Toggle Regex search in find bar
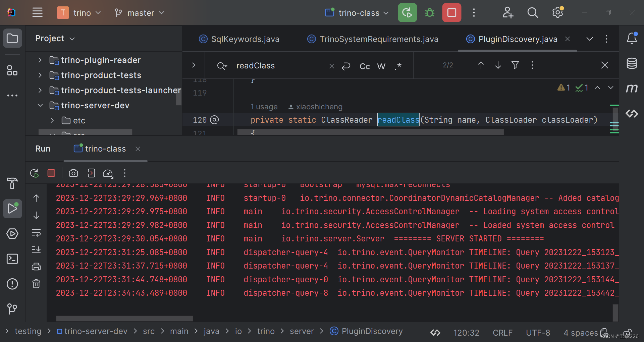 click(398, 66)
